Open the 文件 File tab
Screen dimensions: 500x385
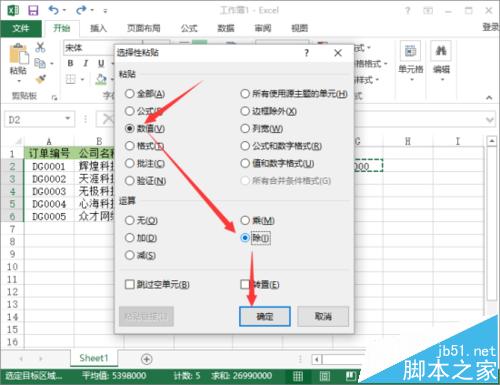pyautogui.click(x=21, y=28)
